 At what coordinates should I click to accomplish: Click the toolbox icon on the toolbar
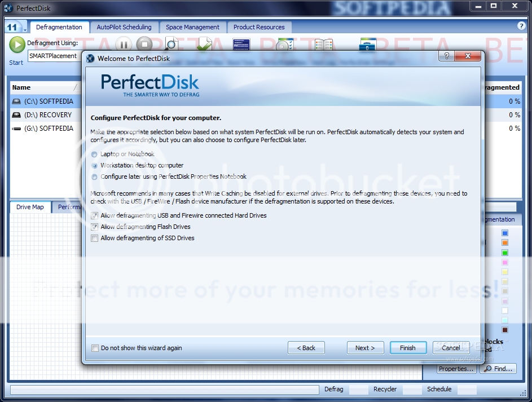click(367, 43)
